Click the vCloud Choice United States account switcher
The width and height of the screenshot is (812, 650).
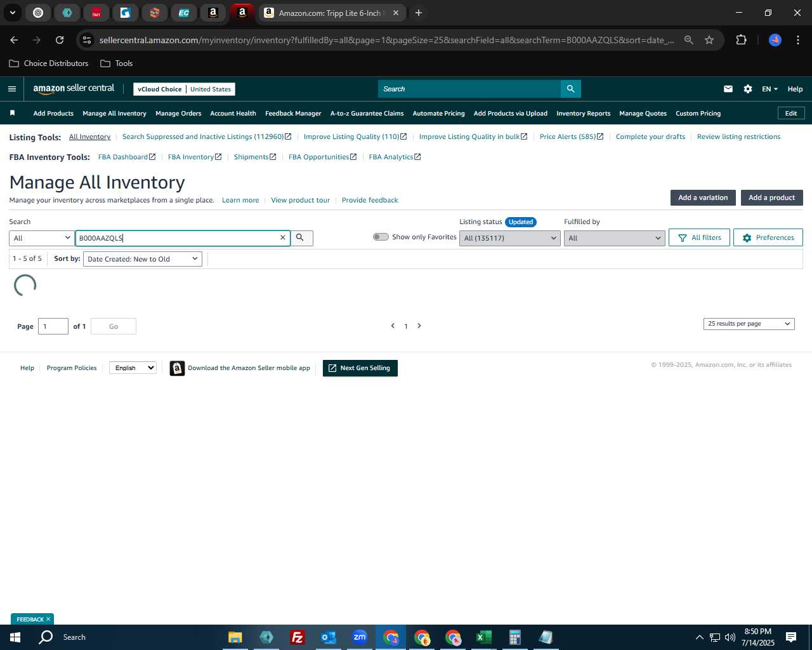pos(184,89)
